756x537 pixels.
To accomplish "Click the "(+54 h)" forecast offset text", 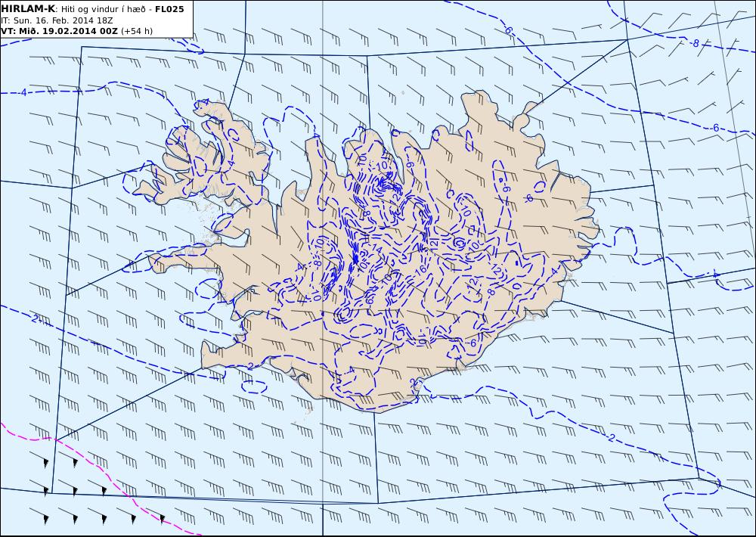I will [x=136, y=31].
